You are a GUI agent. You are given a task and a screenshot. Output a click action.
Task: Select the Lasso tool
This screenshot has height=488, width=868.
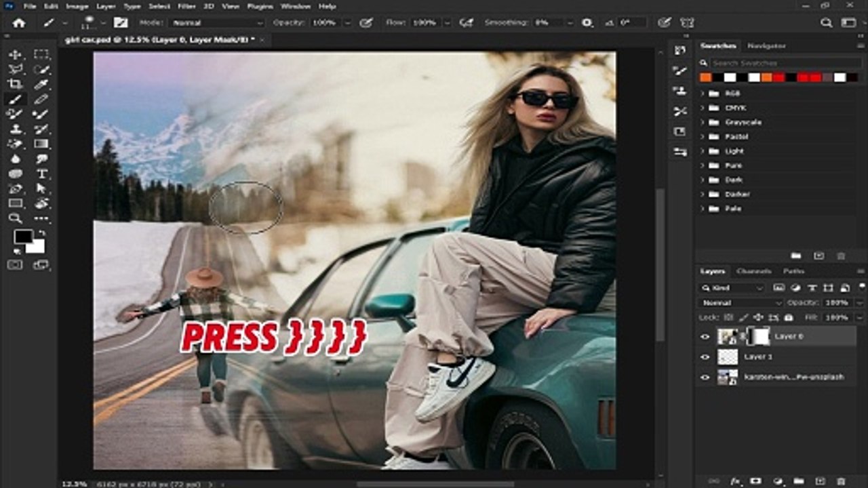[15, 70]
